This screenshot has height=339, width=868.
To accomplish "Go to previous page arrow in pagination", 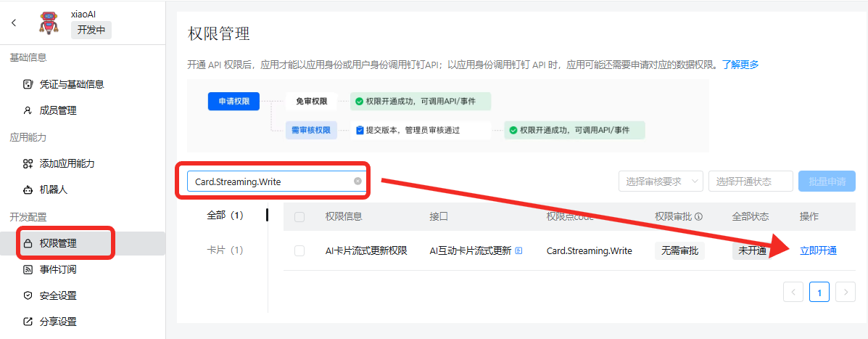I will pos(793,292).
